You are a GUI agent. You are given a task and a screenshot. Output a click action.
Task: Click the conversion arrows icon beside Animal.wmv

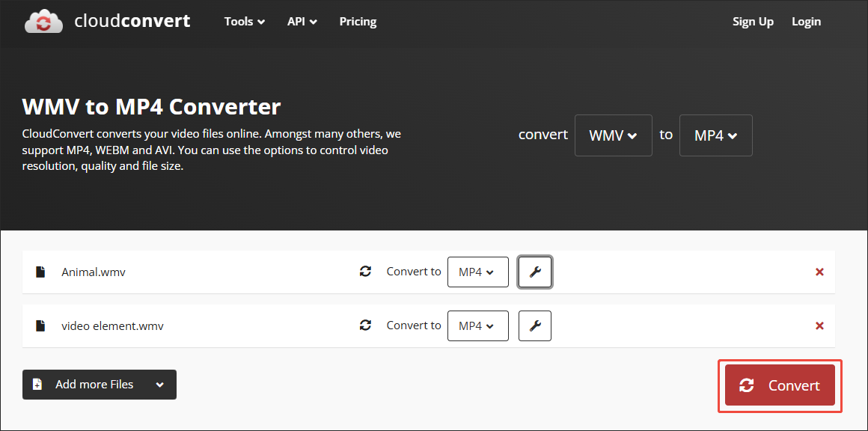(x=365, y=272)
